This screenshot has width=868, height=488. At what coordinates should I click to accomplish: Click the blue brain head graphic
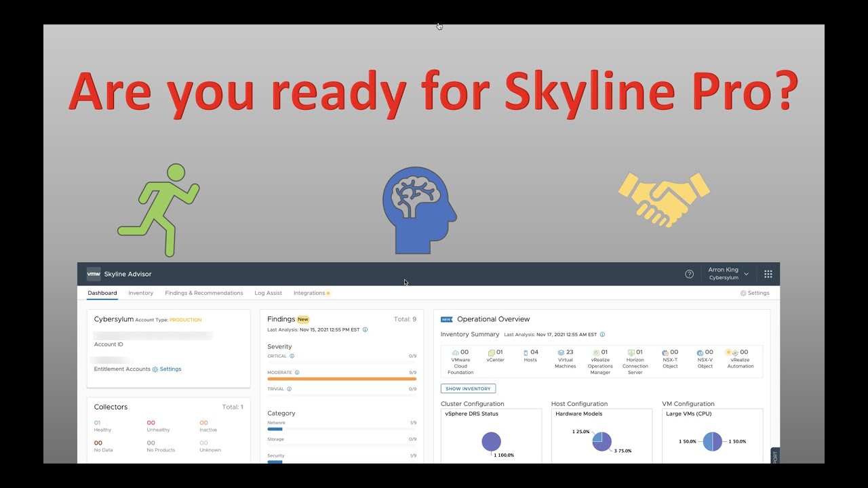418,210
